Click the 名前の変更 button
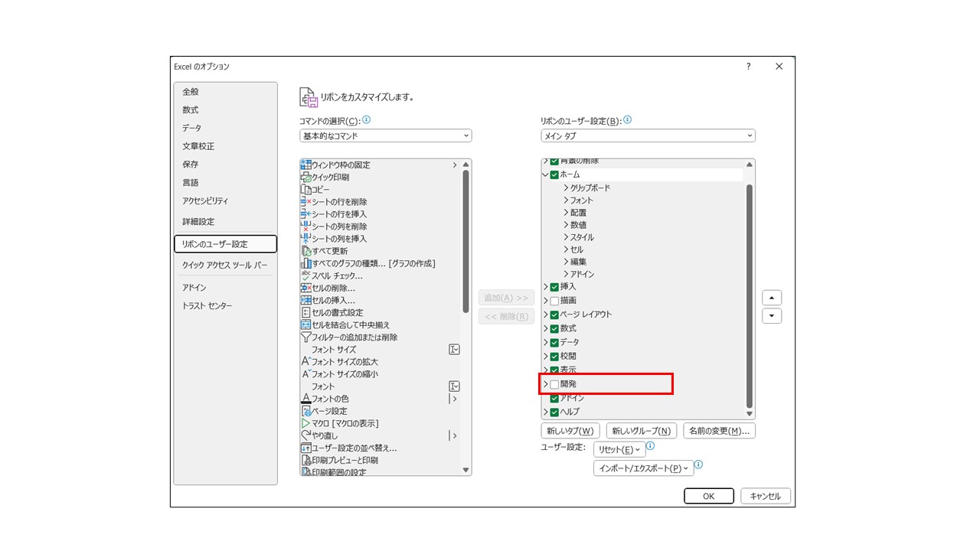980x551 pixels. [720, 431]
